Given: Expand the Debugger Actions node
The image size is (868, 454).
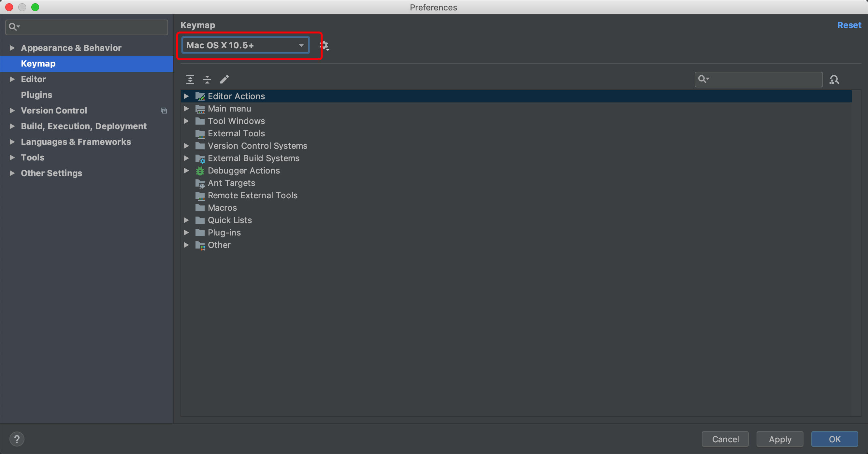Looking at the screenshot, I should (x=186, y=171).
